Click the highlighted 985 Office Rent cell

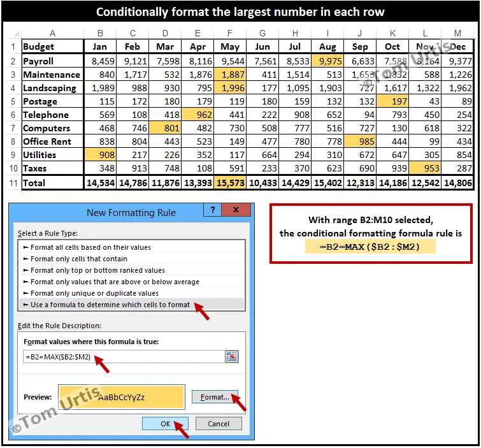[x=360, y=141]
